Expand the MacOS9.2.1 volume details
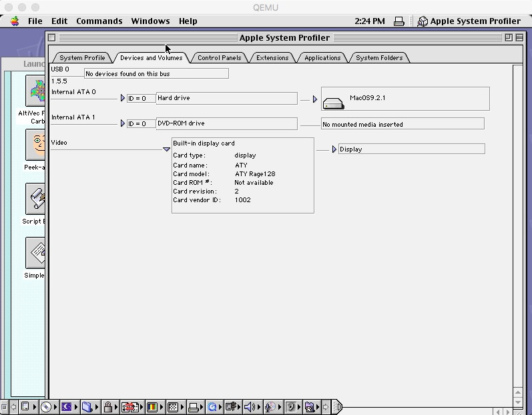This screenshot has width=532, height=415. coord(315,99)
